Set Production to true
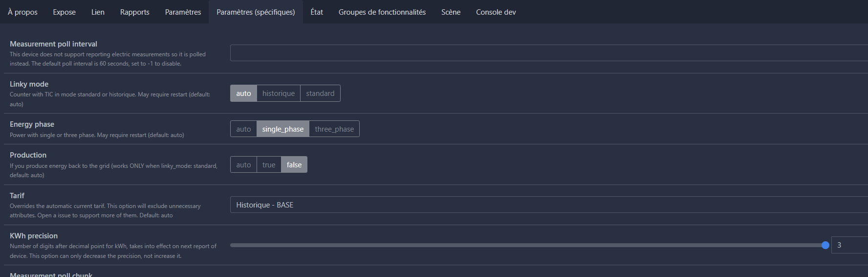 (269, 165)
